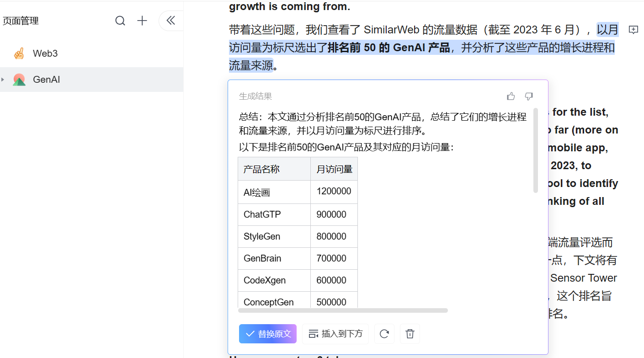
Task: Select the GenAI page in sidebar
Action: 47,80
